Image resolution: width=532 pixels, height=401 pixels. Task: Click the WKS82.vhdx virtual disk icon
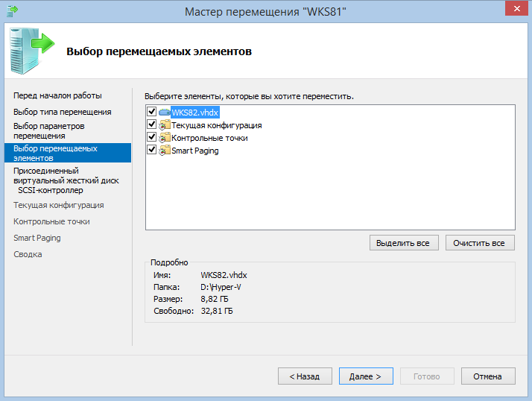point(165,113)
